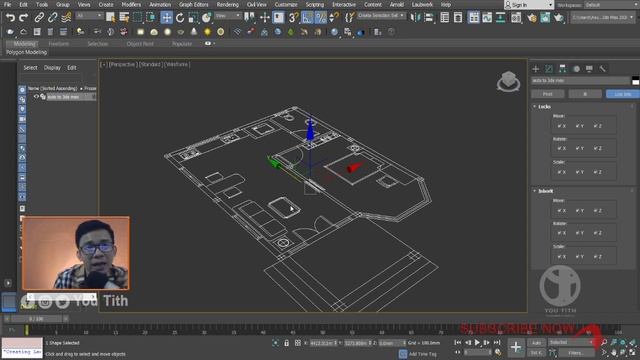Open the key Filters... button

[576, 352]
